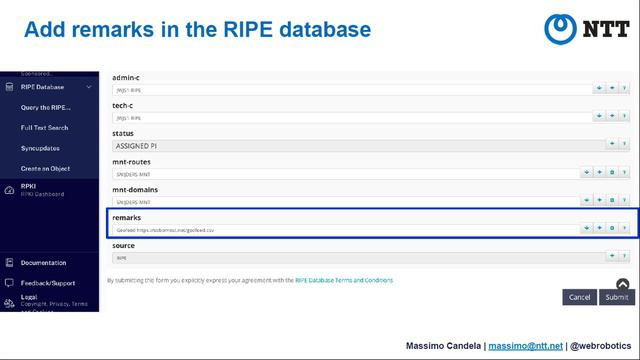Open help question mark for mnt-domains
The height and width of the screenshot is (360, 640).
[624, 200]
